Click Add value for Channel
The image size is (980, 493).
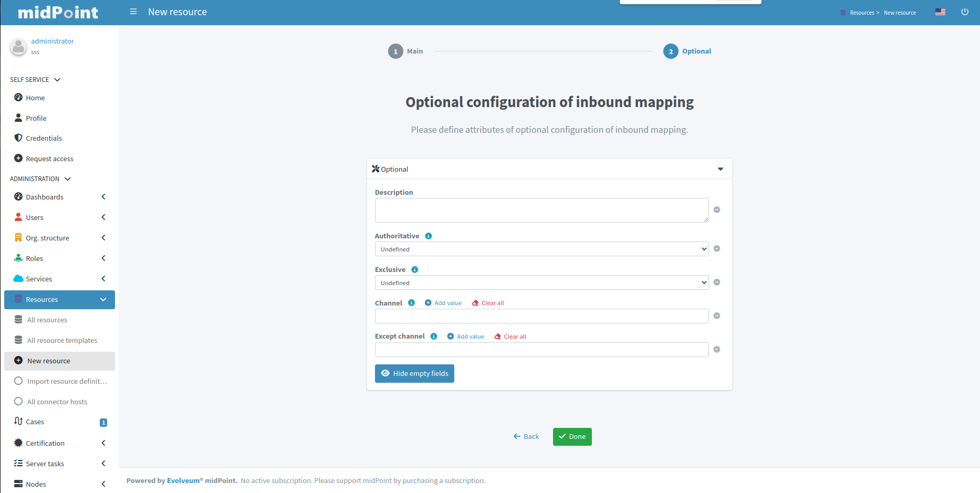point(443,303)
